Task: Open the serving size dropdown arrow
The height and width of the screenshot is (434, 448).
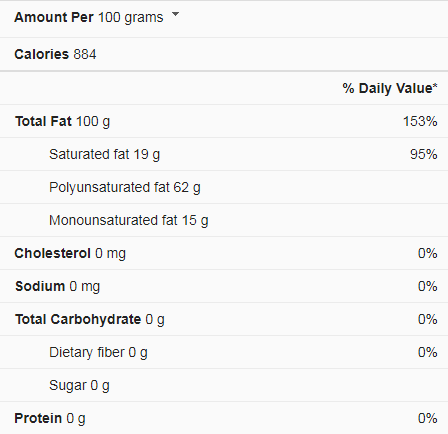Action: 175,14
